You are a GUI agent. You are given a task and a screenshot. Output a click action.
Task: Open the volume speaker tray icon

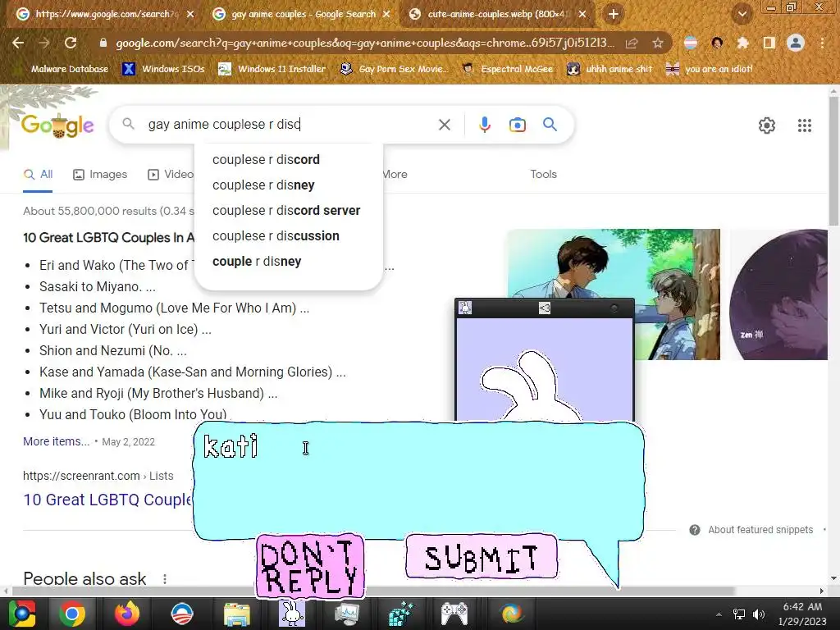758,614
